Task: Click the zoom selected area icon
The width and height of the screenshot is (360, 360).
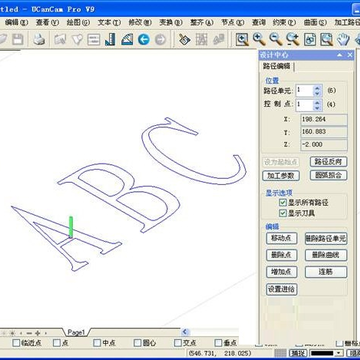Action: click(x=326, y=40)
